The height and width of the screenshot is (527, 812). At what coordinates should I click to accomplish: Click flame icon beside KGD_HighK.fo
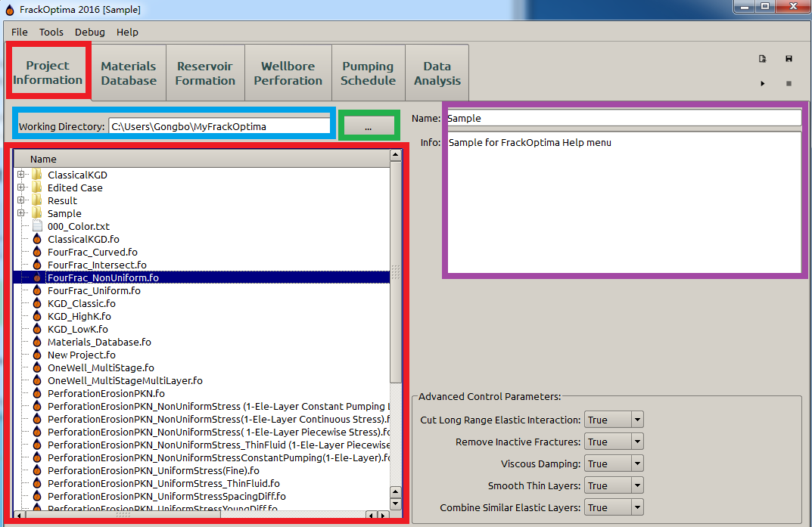[x=37, y=316]
